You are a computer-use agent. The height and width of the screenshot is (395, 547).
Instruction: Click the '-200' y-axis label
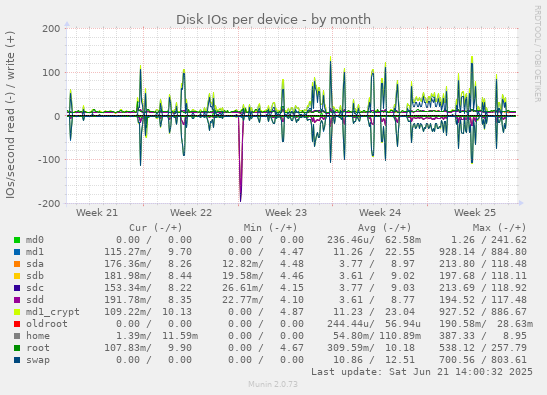pyautogui.click(x=49, y=203)
